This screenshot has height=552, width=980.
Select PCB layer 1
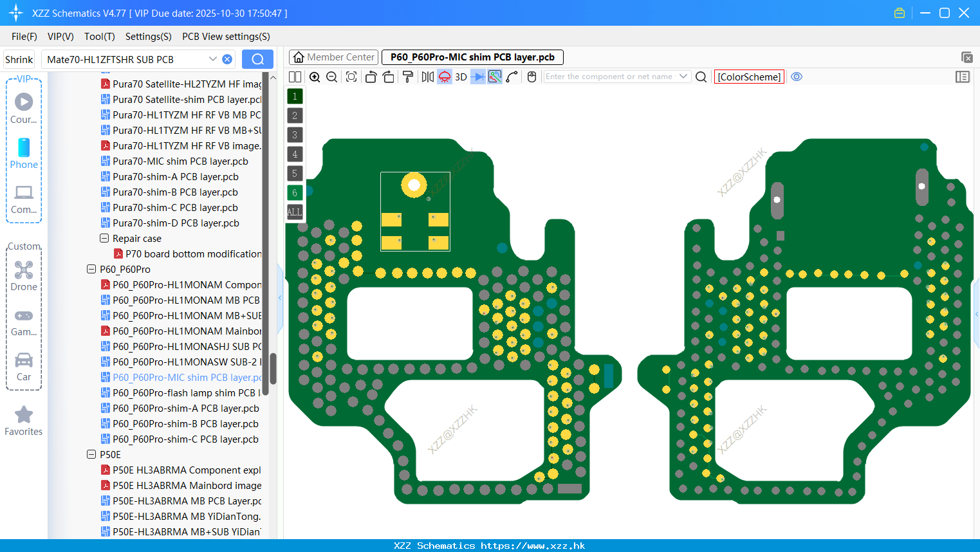coord(295,97)
